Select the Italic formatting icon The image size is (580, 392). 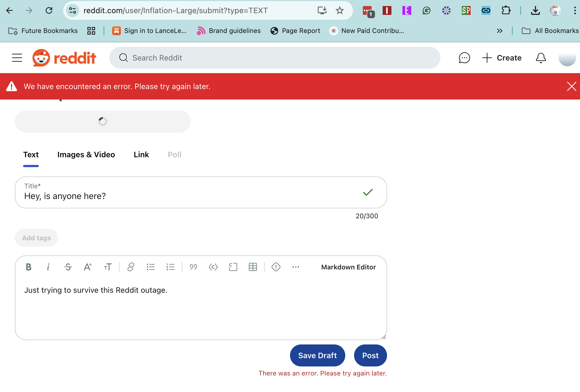(x=49, y=267)
